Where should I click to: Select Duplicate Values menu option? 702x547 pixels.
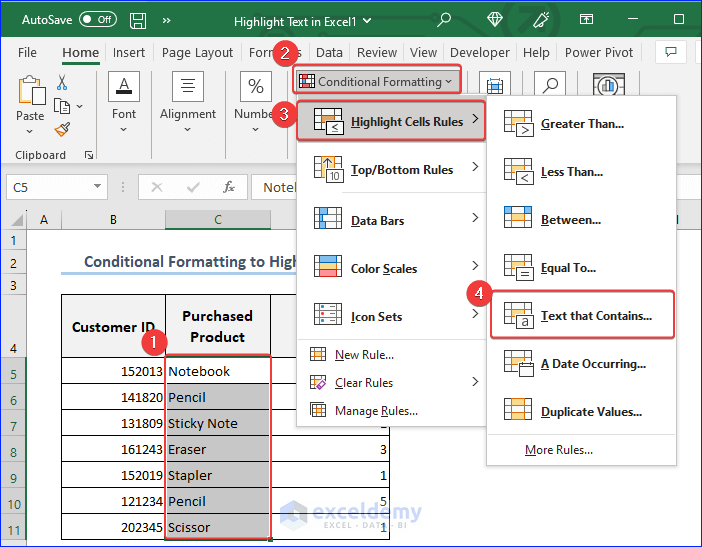click(x=590, y=412)
